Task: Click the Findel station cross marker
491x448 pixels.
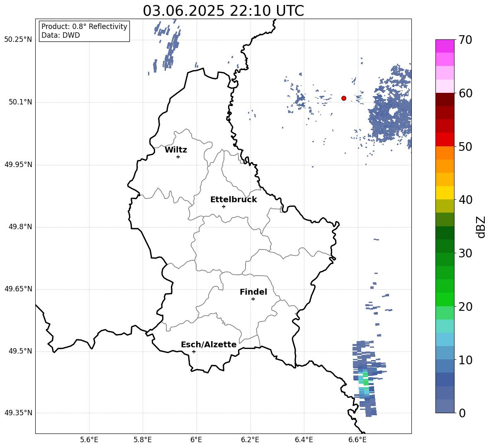Action: (x=253, y=299)
